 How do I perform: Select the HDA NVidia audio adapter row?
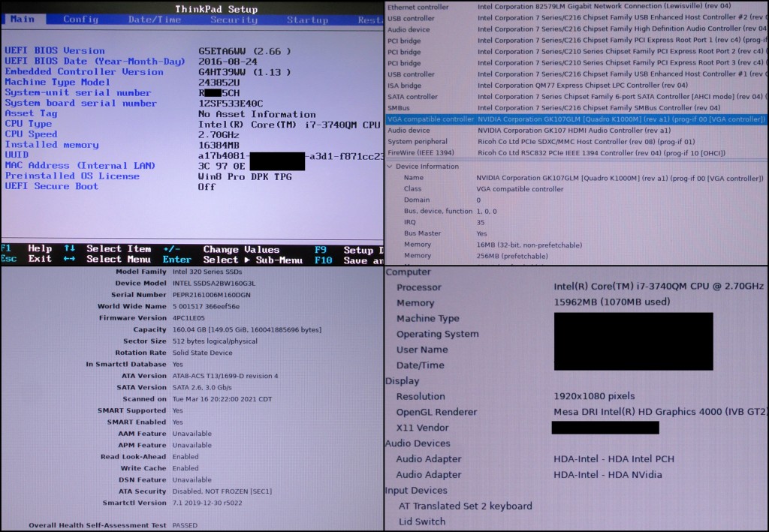click(576, 475)
